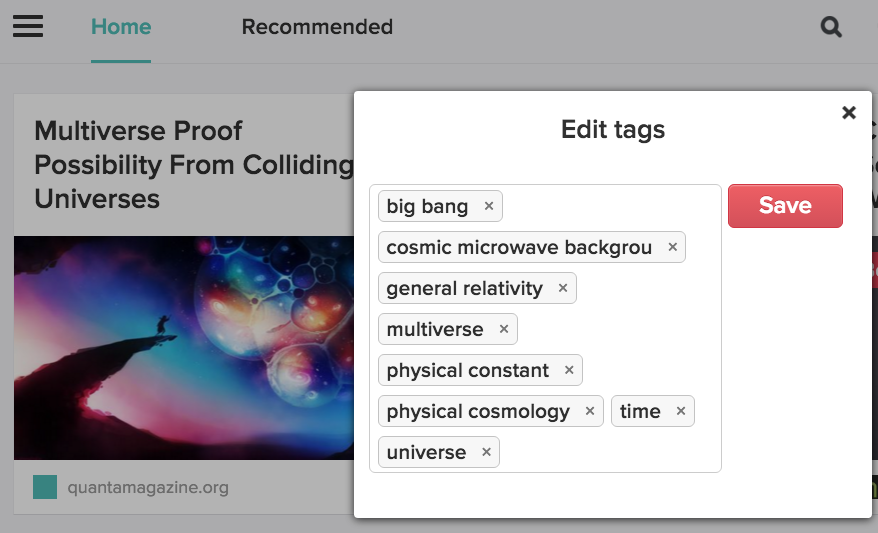Remove the big bang tag
Image resolution: width=878 pixels, height=533 pixels.
489,206
